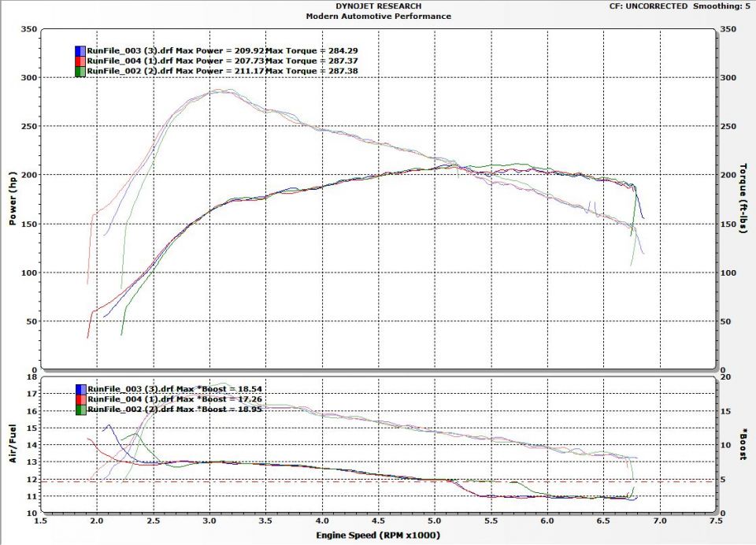Click the 'Max Torque = 287.38' value
This screenshot has height=545, width=756.
pyautogui.click(x=312, y=71)
